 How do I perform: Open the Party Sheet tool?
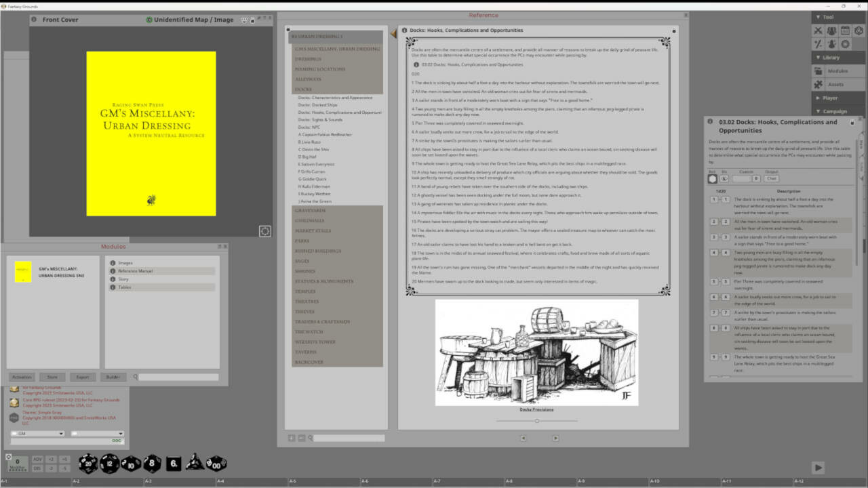tap(831, 30)
